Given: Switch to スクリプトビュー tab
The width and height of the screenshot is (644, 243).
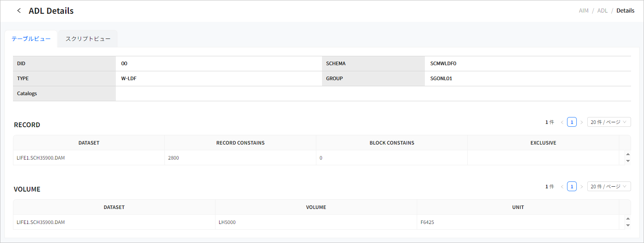Looking at the screenshot, I should [88, 39].
